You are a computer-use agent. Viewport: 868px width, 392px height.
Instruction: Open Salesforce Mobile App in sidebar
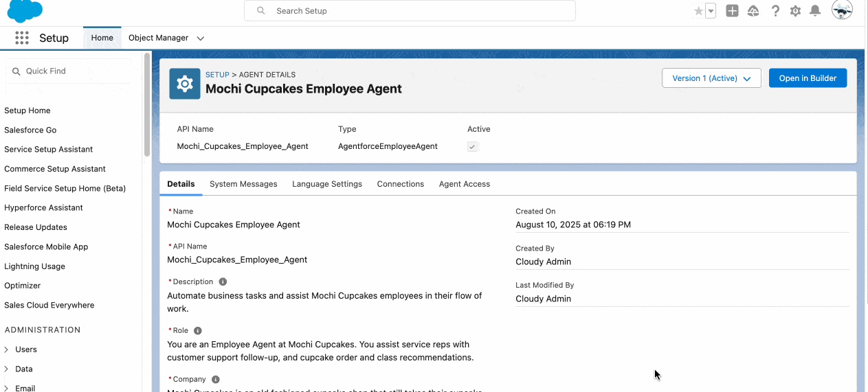pos(46,246)
